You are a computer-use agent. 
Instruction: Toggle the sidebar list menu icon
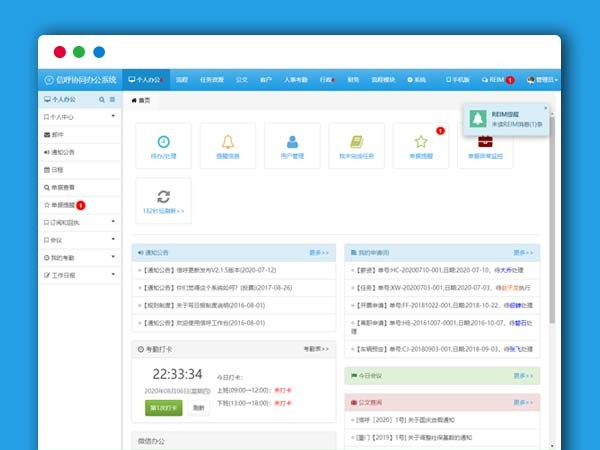(x=112, y=100)
